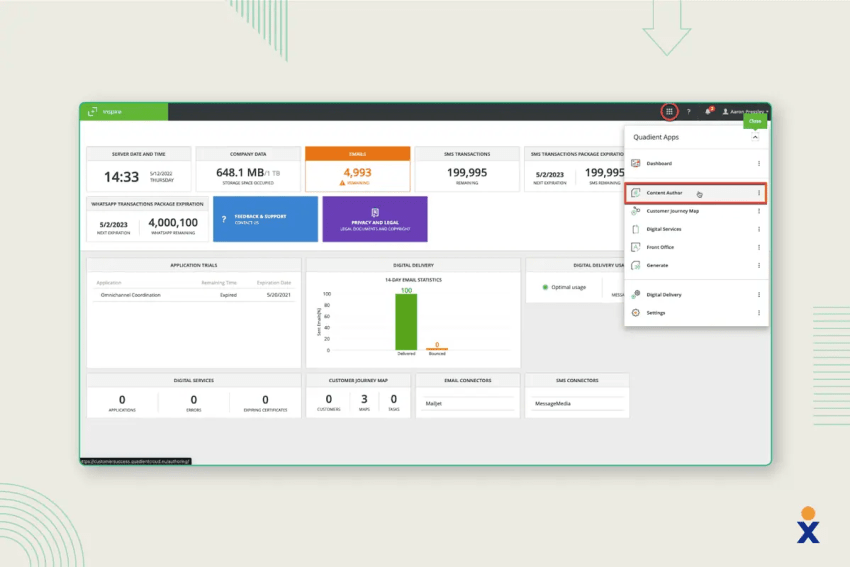Viewport: 850px width, 567px height.
Task: Click the Digital Services app icon
Action: (636, 229)
